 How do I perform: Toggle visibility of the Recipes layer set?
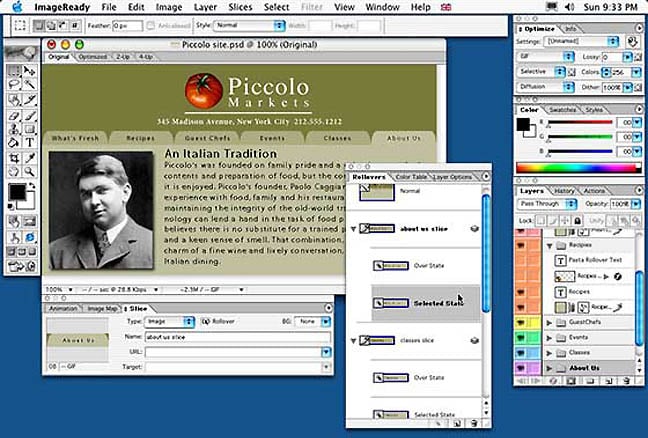click(521, 245)
